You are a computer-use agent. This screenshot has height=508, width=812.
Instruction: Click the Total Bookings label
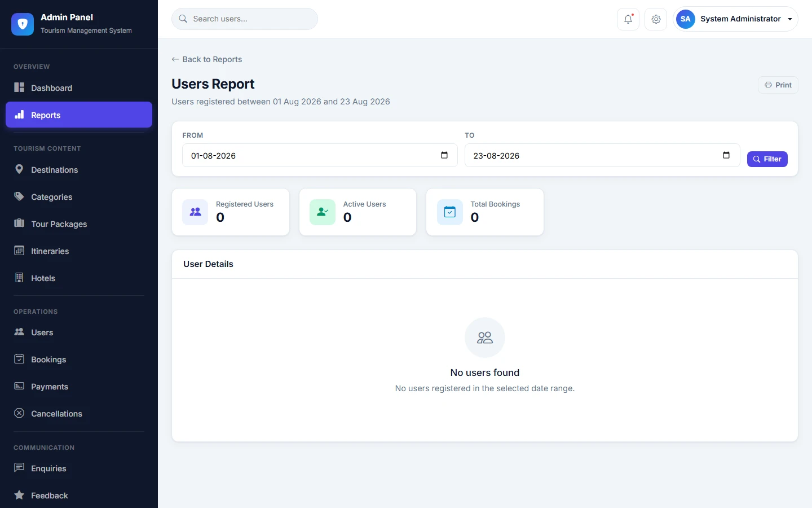(496, 204)
